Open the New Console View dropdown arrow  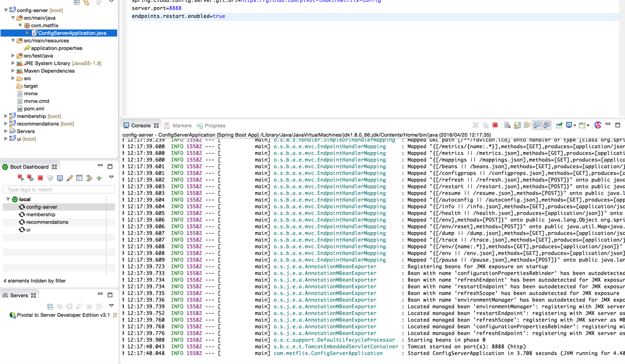tap(588, 126)
